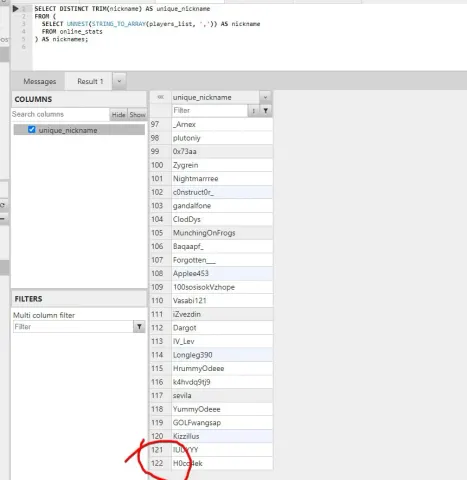Select cell 'iZvezdin'
The width and height of the screenshot is (467, 480).
[x=222, y=314]
